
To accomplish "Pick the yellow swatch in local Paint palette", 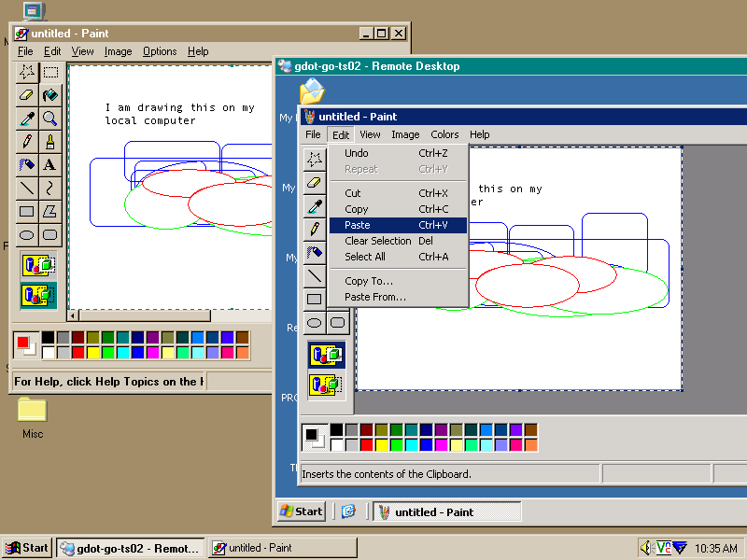I will (93, 353).
